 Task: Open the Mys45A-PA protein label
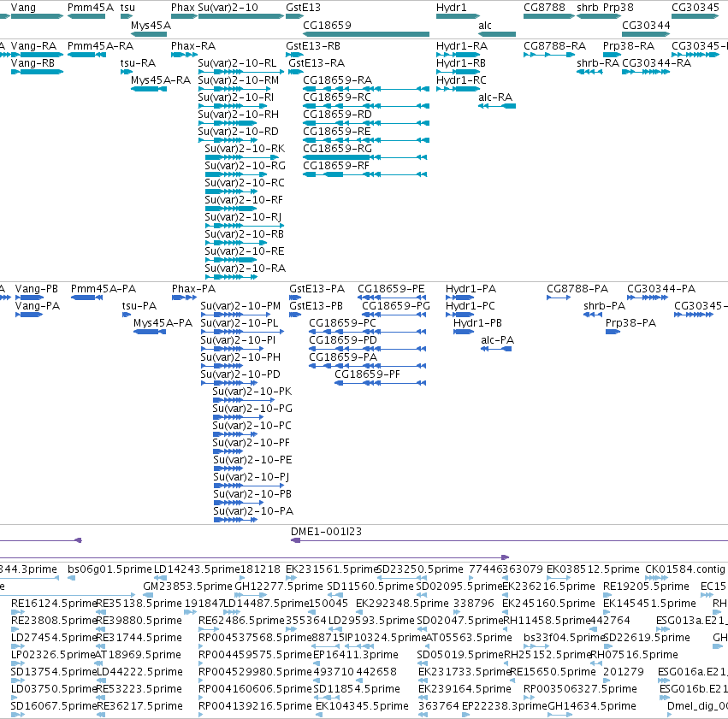163,323
